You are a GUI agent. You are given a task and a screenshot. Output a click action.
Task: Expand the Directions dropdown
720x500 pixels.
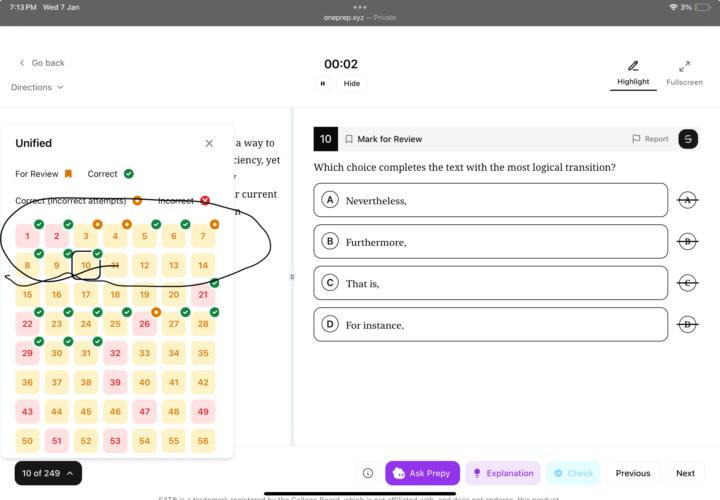(x=37, y=88)
